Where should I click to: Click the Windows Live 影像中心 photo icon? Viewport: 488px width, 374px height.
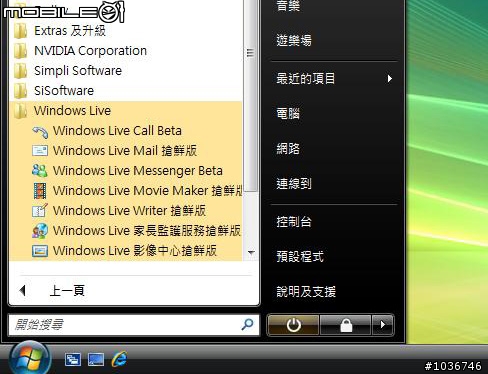point(40,251)
